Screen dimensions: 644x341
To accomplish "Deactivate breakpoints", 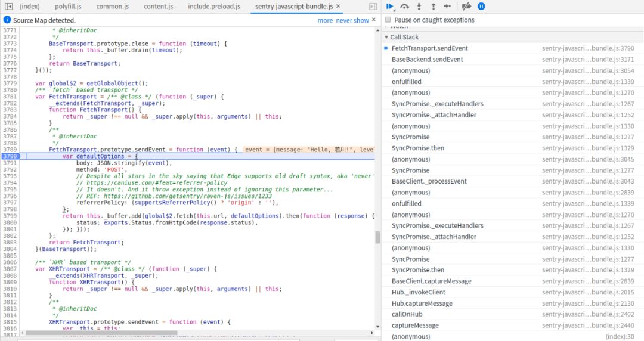I will [466, 6].
